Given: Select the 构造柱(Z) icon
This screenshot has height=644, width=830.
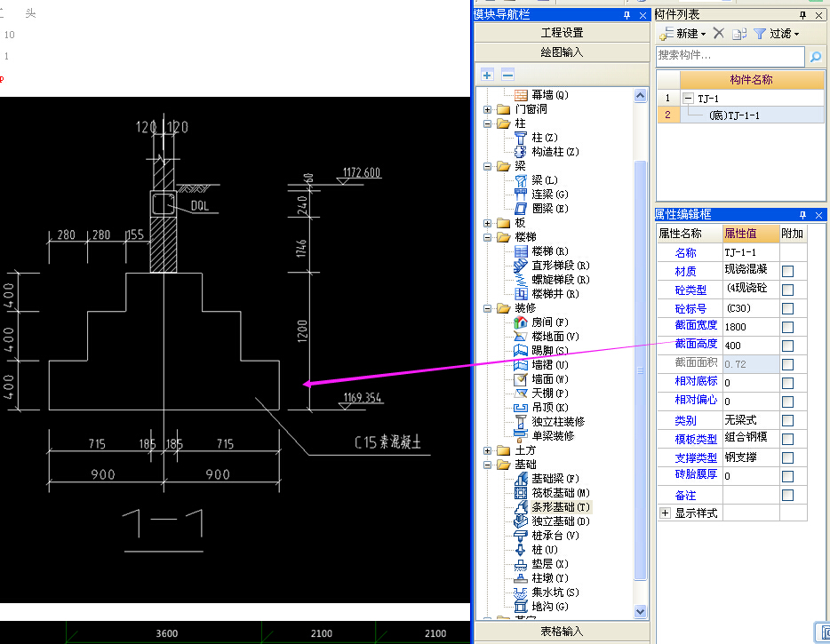Looking at the screenshot, I should (x=521, y=152).
